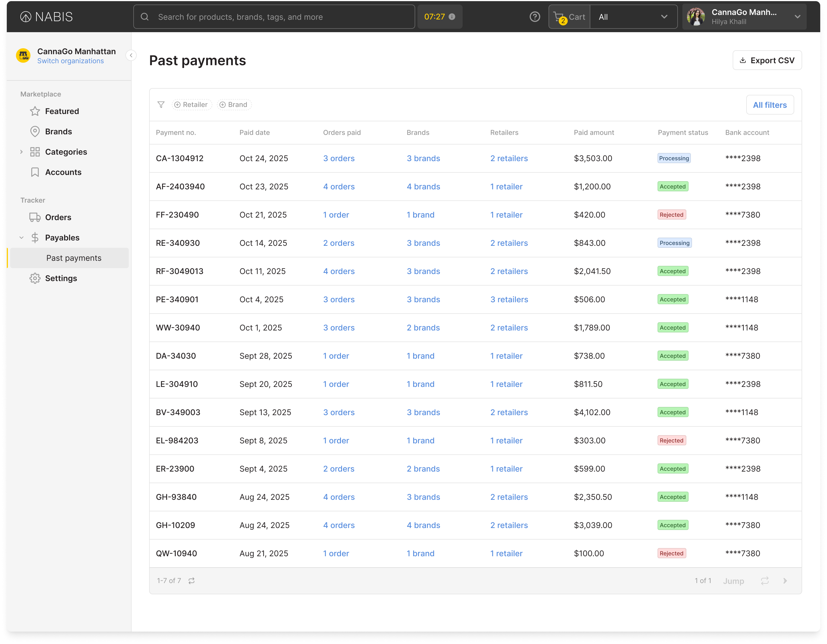Go to Featured marketplace page
Image resolution: width=827 pixels, height=644 pixels.
(x=62, y=111)
